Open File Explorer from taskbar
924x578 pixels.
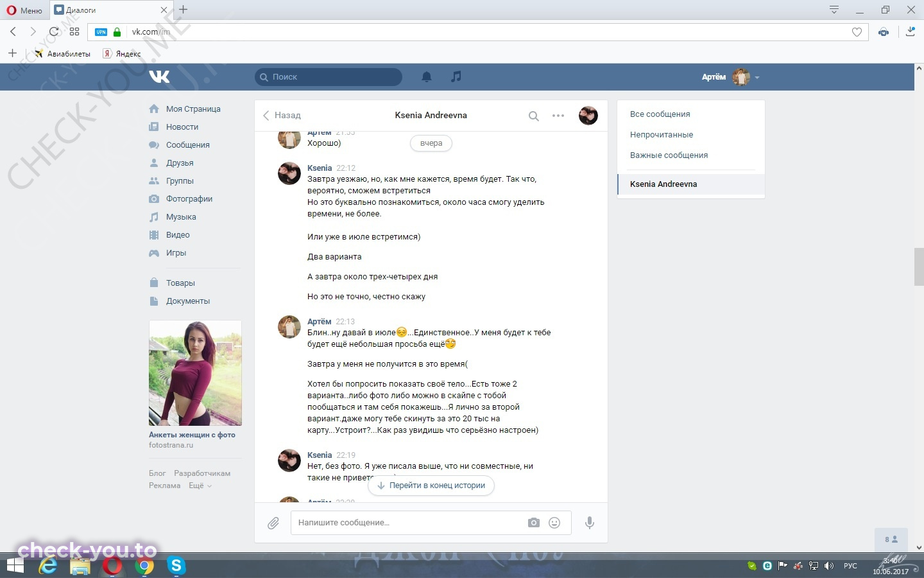pyautogui.click(x=80, y=566)
